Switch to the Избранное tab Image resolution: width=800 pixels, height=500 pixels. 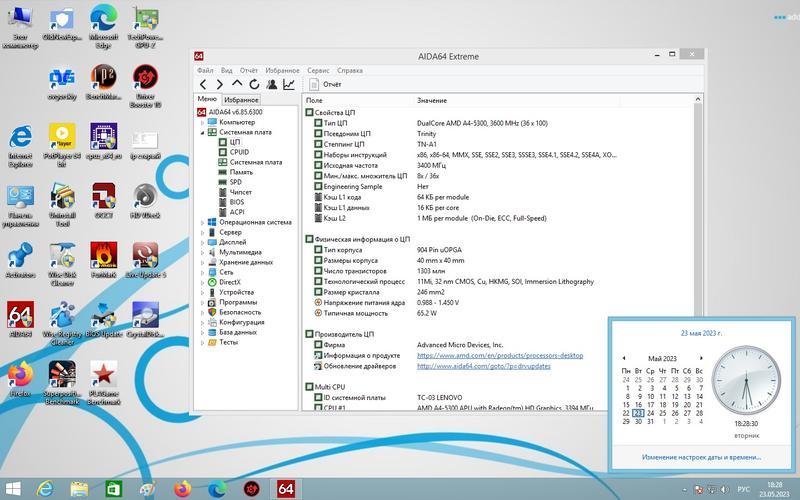tap(241, 100)
